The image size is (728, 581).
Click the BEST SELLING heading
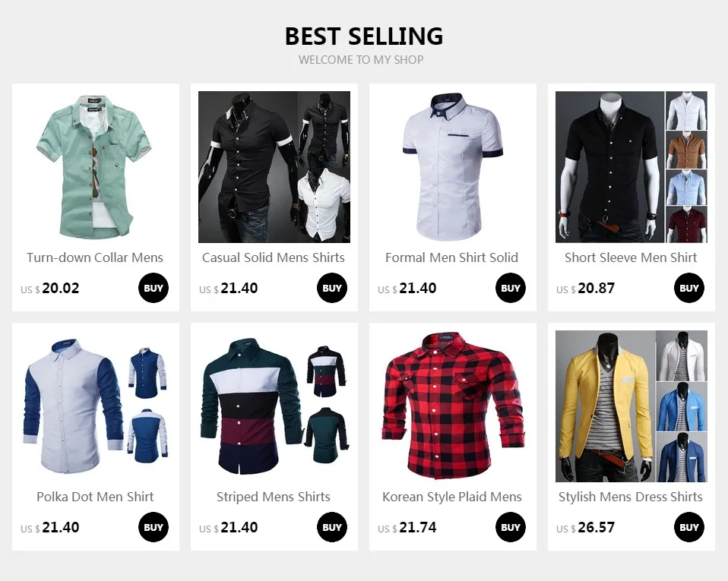pos(364,36)
